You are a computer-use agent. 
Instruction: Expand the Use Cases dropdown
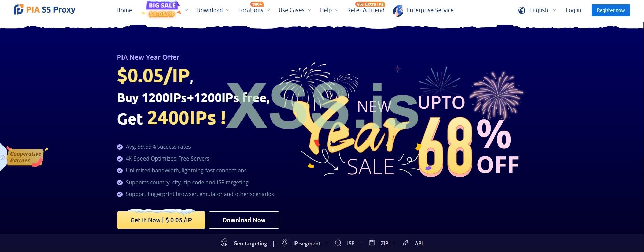tap(294, 10)
